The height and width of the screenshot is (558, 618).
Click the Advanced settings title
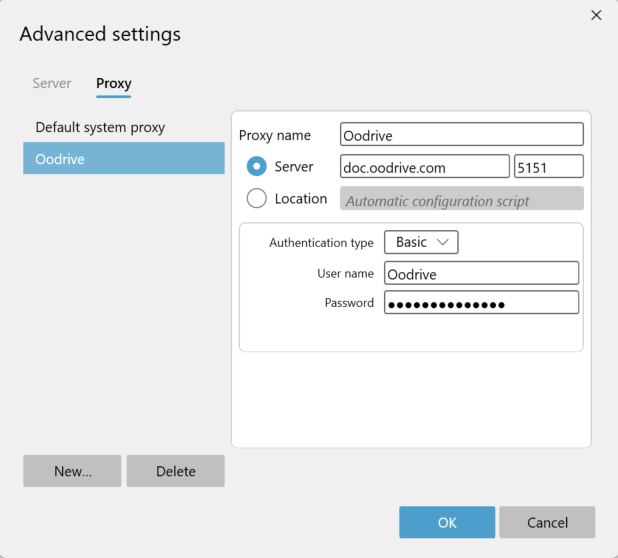[100, 34]
